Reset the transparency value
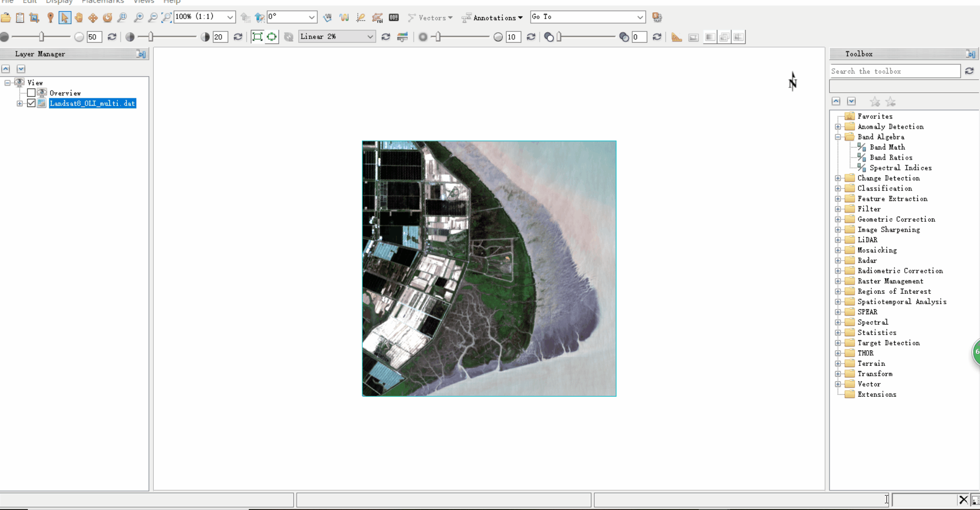 (x=657, y=37)
